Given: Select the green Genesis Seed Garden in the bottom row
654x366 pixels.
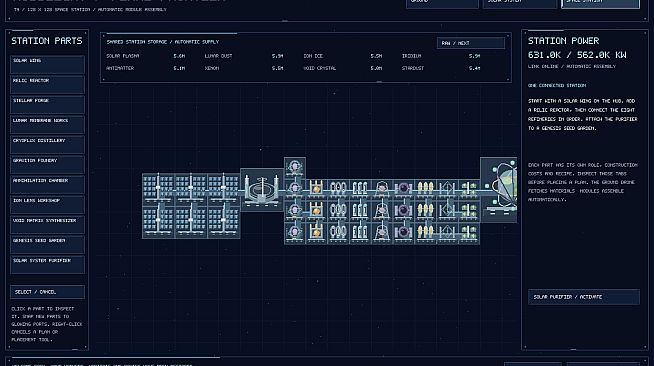Looking at the screenshot, I should [468, 233].
